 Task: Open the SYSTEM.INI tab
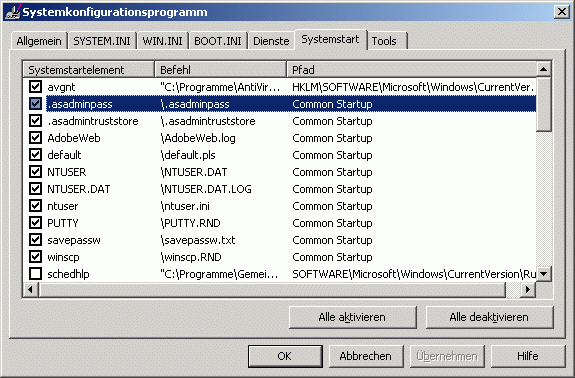pos(102,41)
